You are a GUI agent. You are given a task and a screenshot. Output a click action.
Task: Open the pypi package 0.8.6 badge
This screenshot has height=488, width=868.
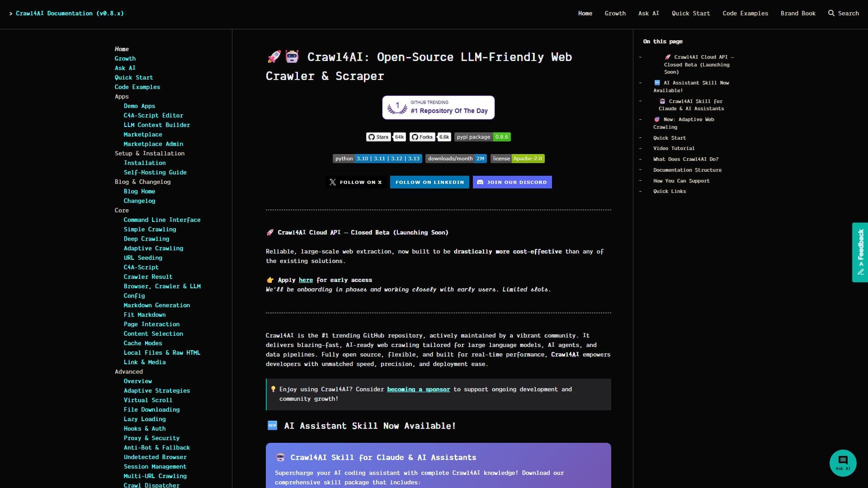point(482,137)
